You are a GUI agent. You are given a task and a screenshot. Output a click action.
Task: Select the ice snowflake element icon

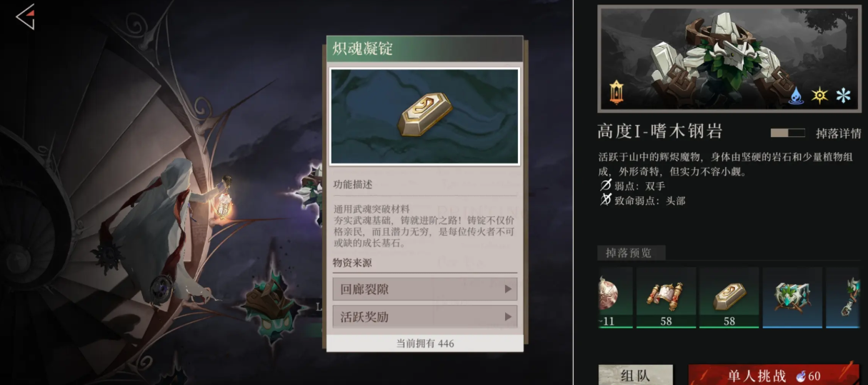point(844,96)
